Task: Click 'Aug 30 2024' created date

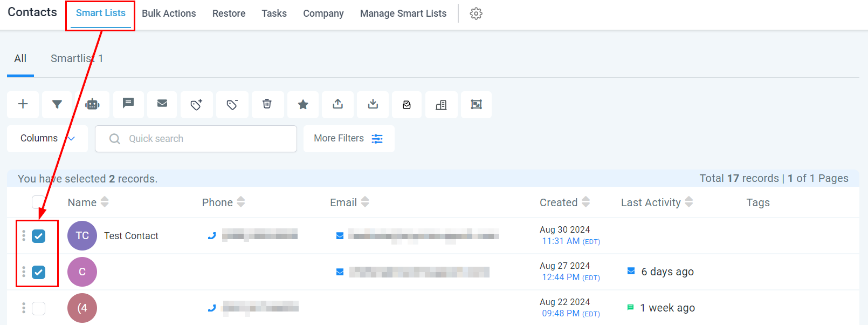Action: (564, 229)
